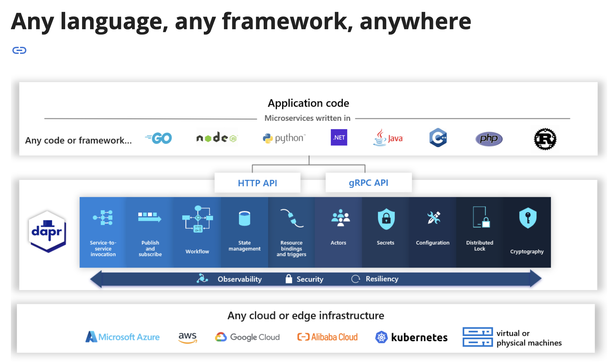Click the 'Publish and subscribe' label

(150, 249)
